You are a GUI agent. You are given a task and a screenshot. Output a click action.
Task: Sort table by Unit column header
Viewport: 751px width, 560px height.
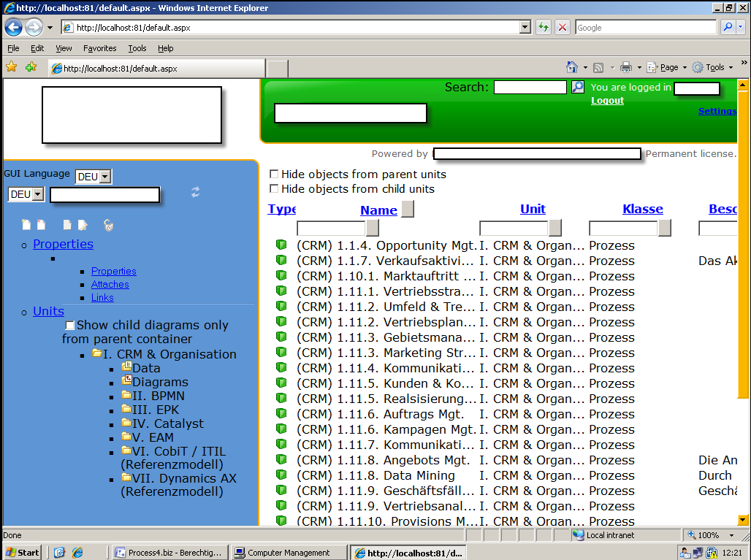[x=533, y=209]
